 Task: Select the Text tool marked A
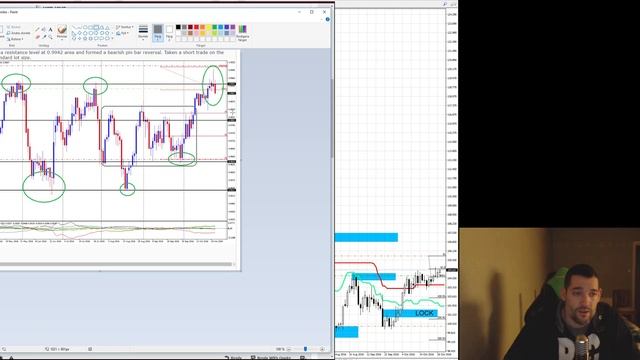point(51,29)
